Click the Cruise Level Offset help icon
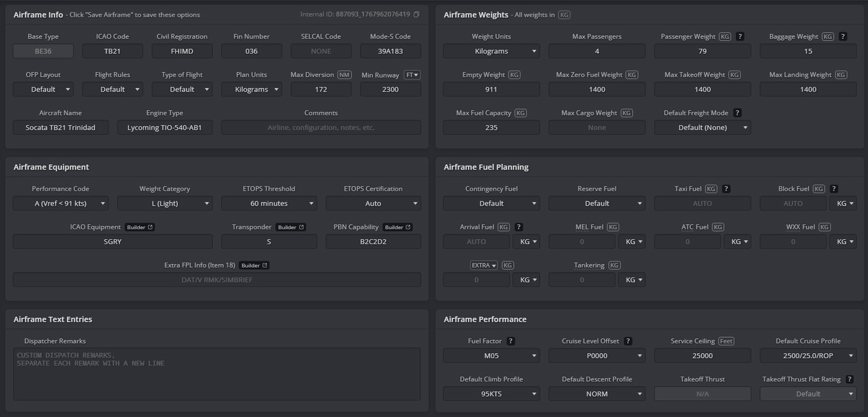868x417 pixels. [628, 341]
